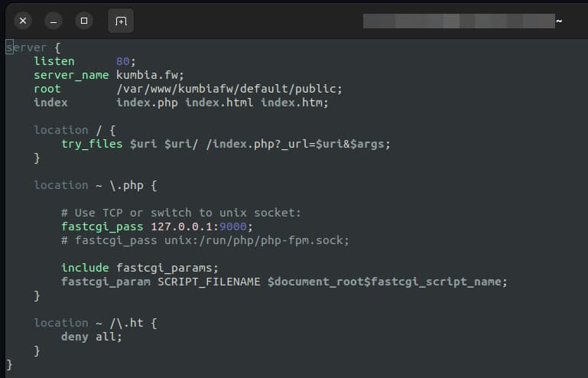Viewport: 588px width, 378px height.
Task: Click the port number 80
Action: 122,61
